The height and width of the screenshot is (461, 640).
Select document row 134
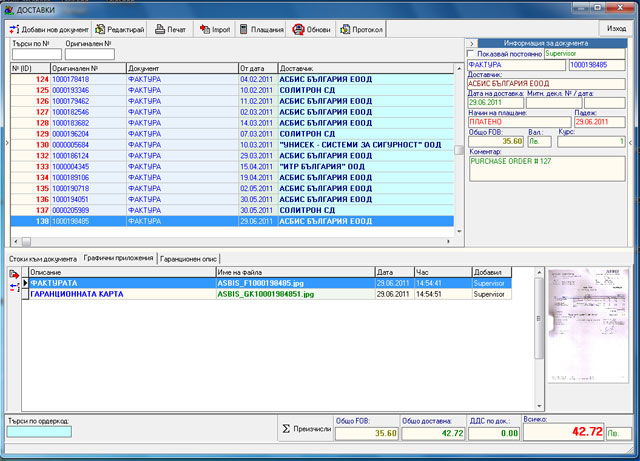pyautogui.click(x=232, y=178)
